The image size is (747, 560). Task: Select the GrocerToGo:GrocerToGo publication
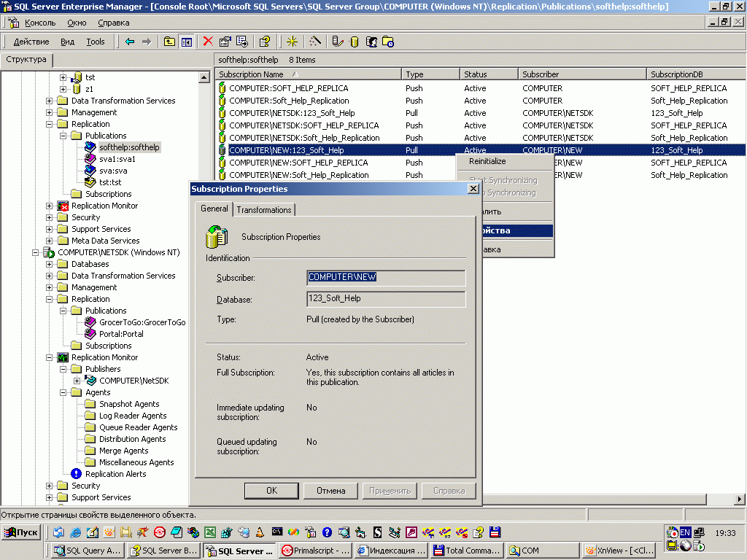click(142, 322)
